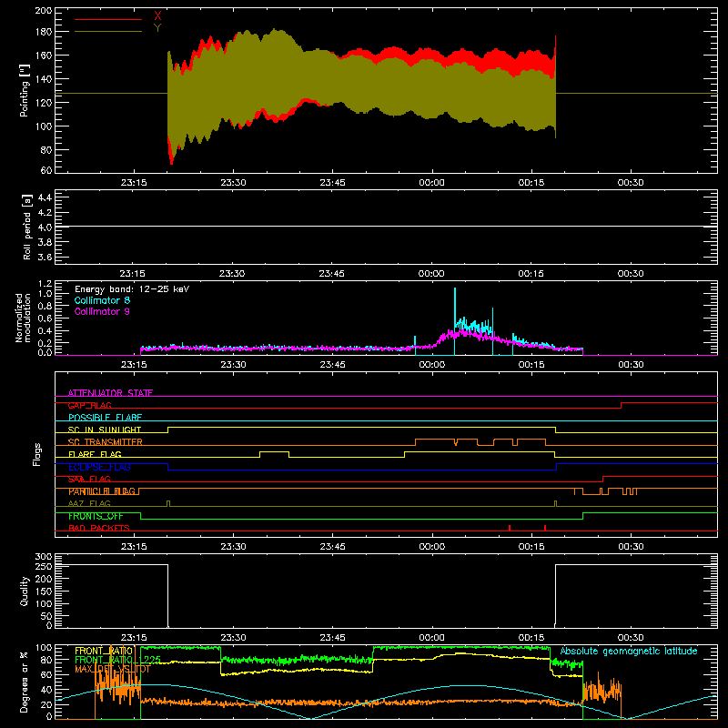Click the 180 tick on the Pointing axis

point(43,32)
